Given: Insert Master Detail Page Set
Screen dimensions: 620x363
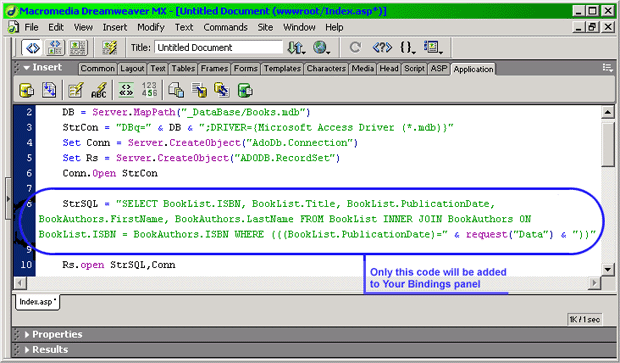Looking at the screenshot, I should 176,91.
